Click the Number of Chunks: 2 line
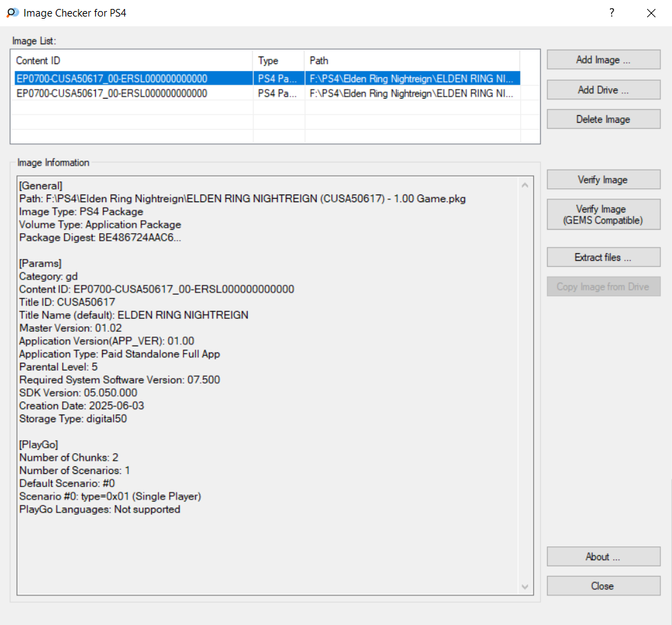The image size is (672, 625). pos(68,457)
